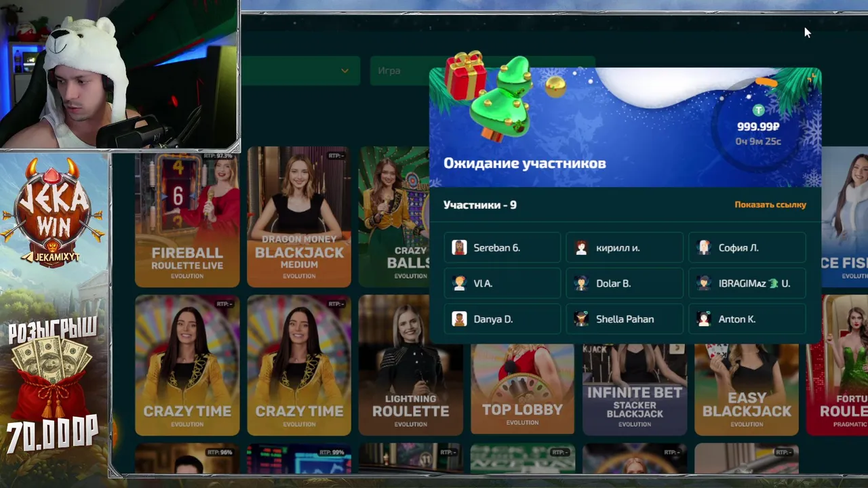Click кирилл и. participant avatar icon

click(x=581, y=248)
